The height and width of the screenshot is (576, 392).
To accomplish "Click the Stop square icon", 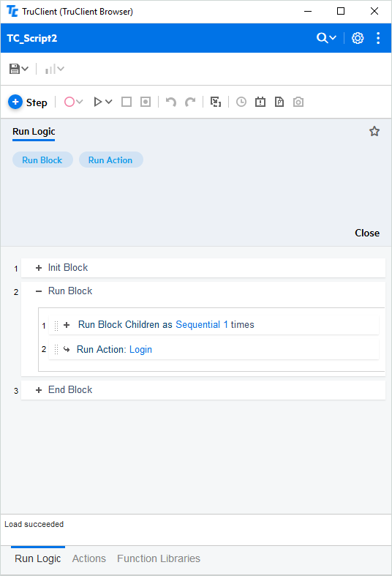I will [x=127, y=102].
